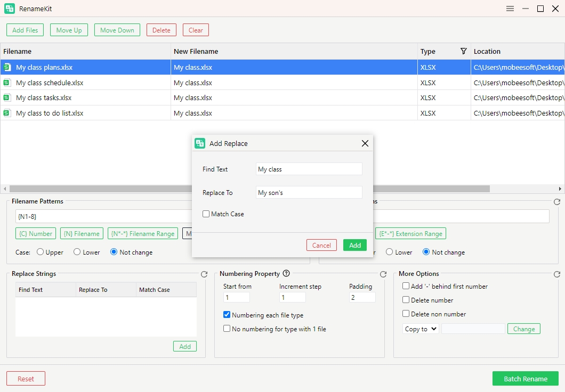Uncheck Numbering each file type
Screen dimensions: 565x392
pyautogui.click(x=227, y=315)
